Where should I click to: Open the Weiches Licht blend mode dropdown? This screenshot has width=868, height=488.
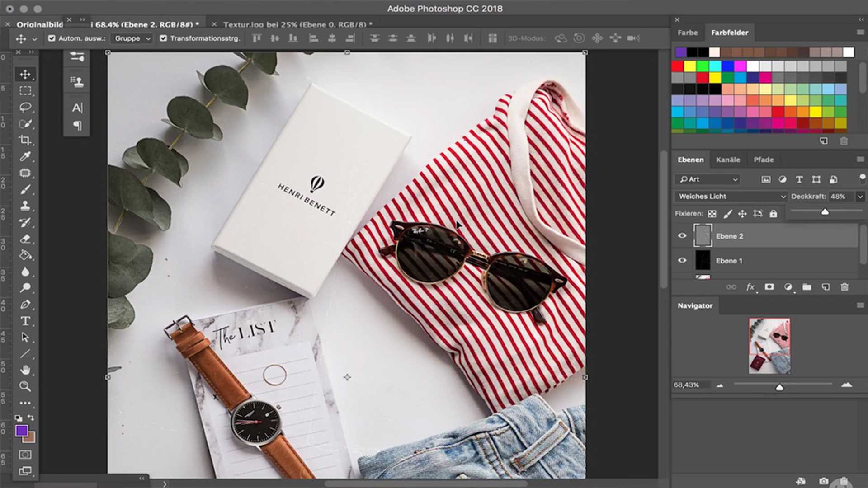(x=731, y=197)
